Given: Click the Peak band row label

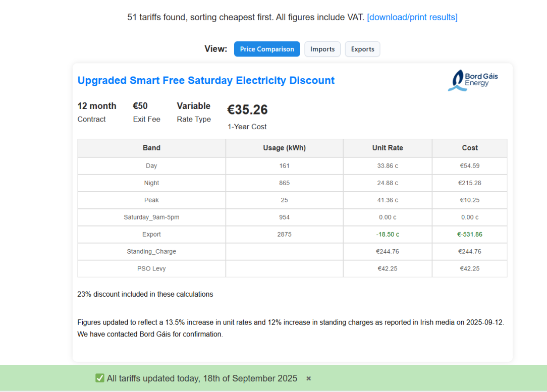Looking at the screenshot, I should 151,200.
